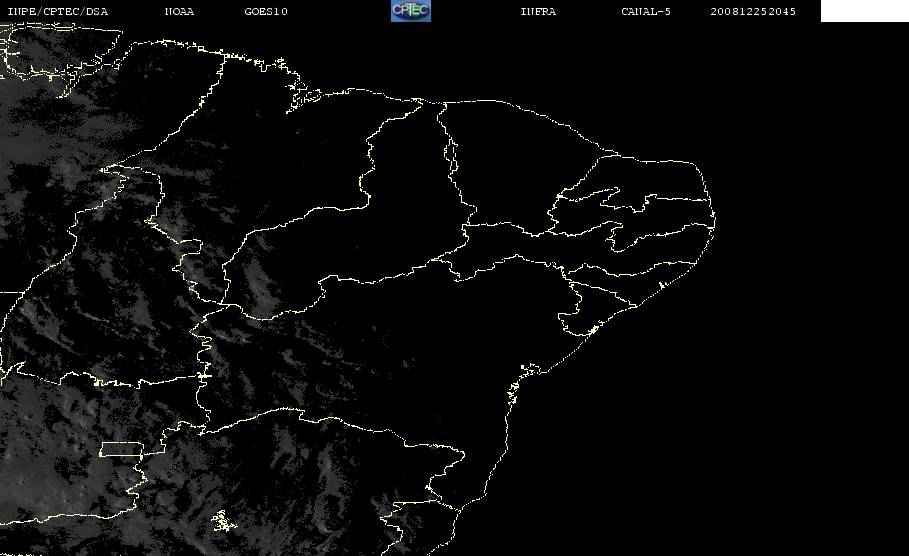Click the 200812252045 timestamp text
The height and width of the screenshot is (556, 909).
753,11
